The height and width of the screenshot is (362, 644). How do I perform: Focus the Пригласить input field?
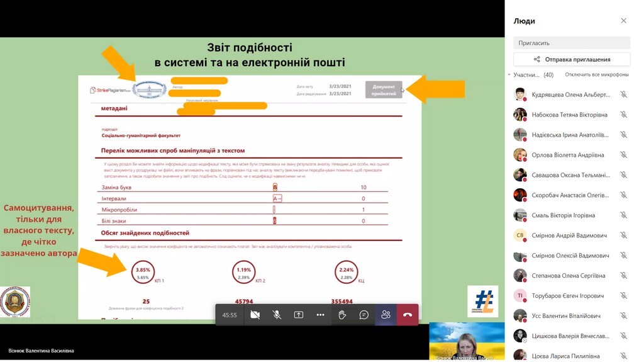click(x=571, y=43)
